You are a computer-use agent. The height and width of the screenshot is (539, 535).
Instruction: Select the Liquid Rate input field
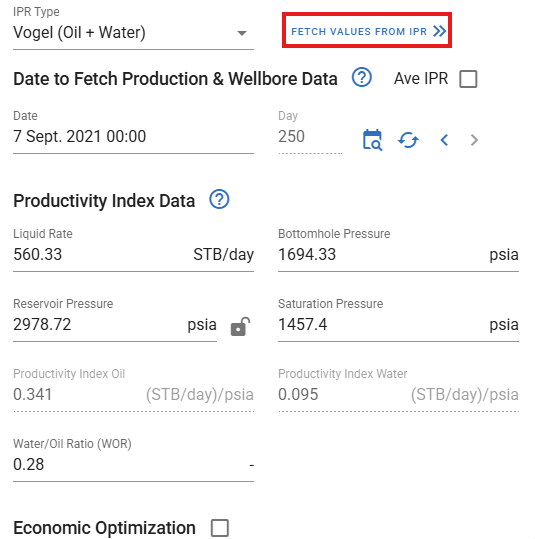[x=133, y=255]
